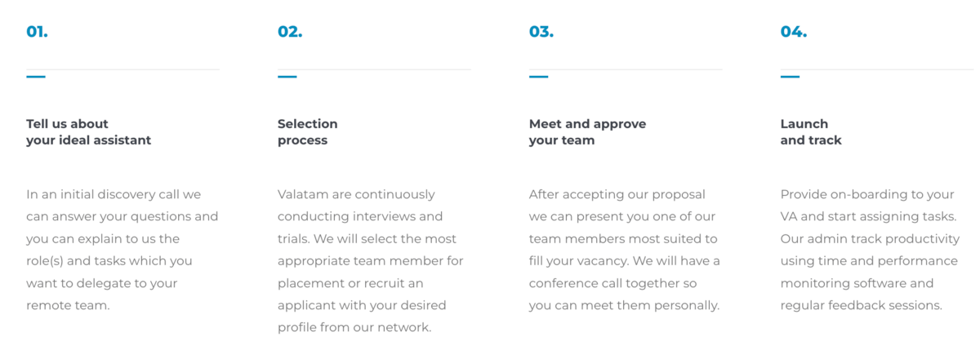Click the paragraph about Valatam conducting interviews
The height and width of the screenshot is (346, 980).
click(371, 261)
